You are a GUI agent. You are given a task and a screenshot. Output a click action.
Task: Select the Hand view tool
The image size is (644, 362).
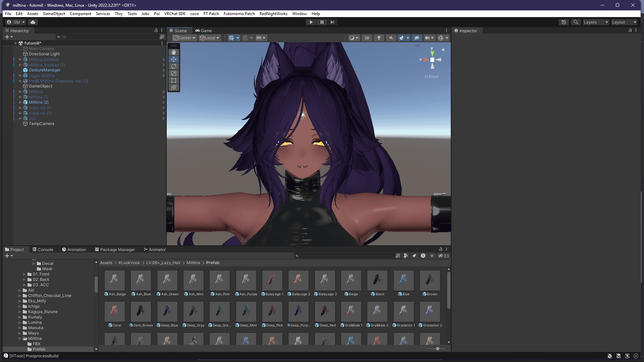(x=174, y=52)
